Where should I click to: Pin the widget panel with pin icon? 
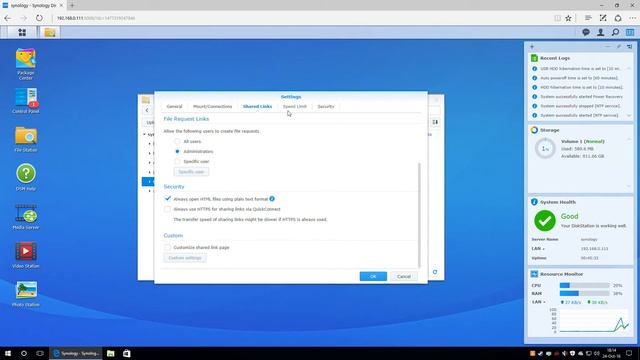pos(619,47)
